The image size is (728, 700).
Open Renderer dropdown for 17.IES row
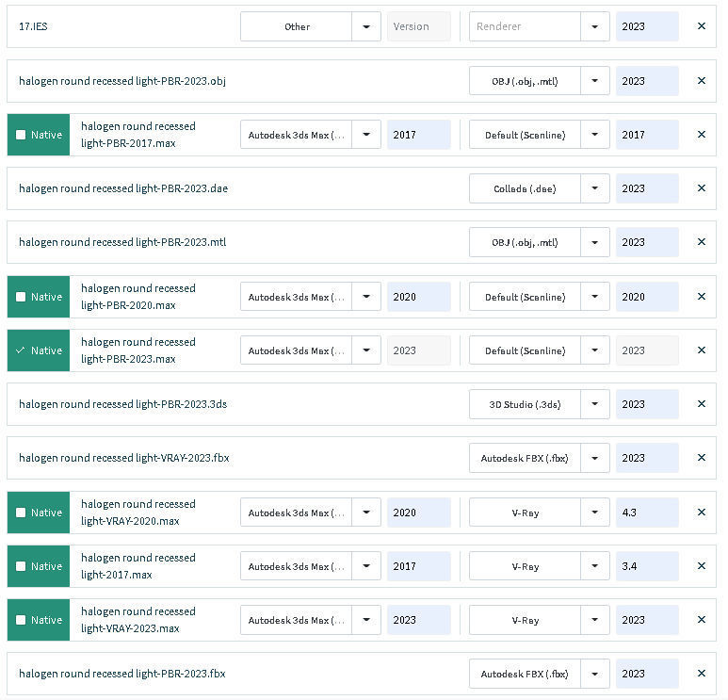click(x=595, y=26)
